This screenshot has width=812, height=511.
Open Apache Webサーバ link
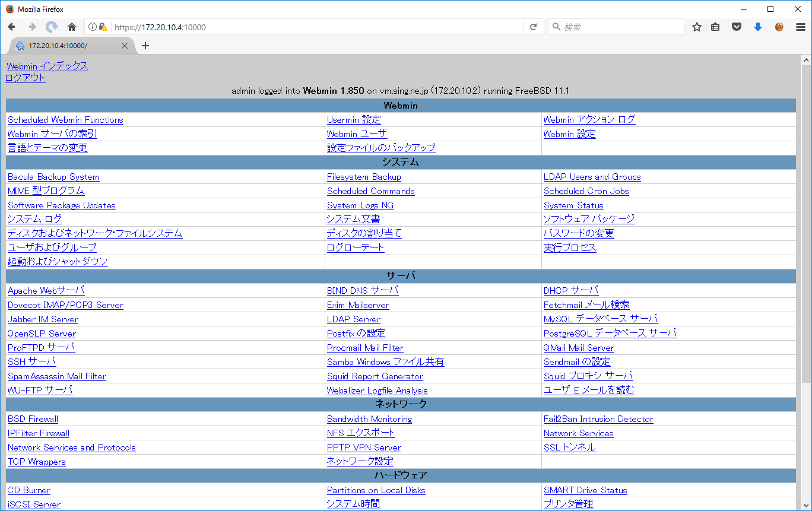46,291
